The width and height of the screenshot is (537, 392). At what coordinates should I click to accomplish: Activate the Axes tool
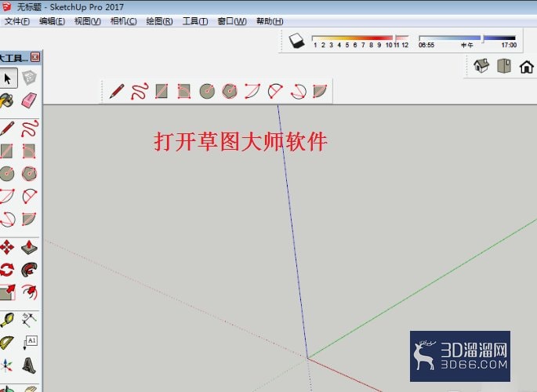pyautogui.click(x=6, y=365)
